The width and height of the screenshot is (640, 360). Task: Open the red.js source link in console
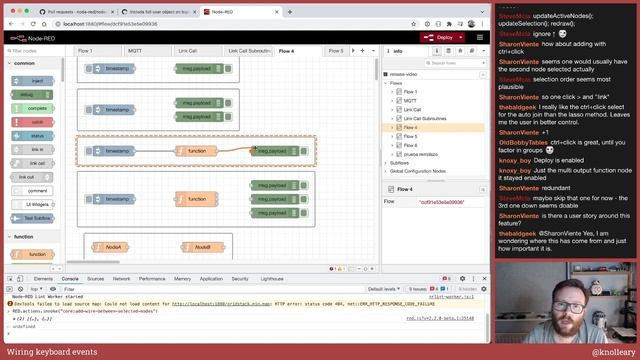click(x=440, y=318)
